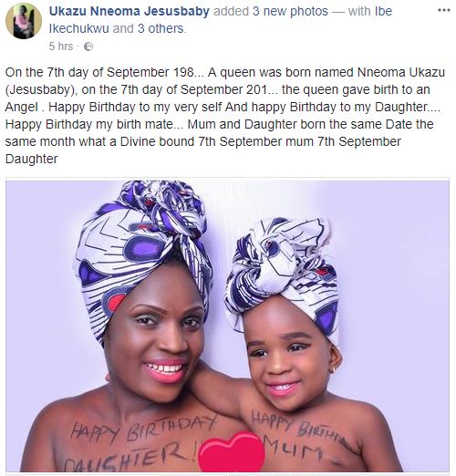Open Ukazu Nneoma Jesusbaby's profile name link
The width and height of the screenshot is (456, 476).
(130, 11)
